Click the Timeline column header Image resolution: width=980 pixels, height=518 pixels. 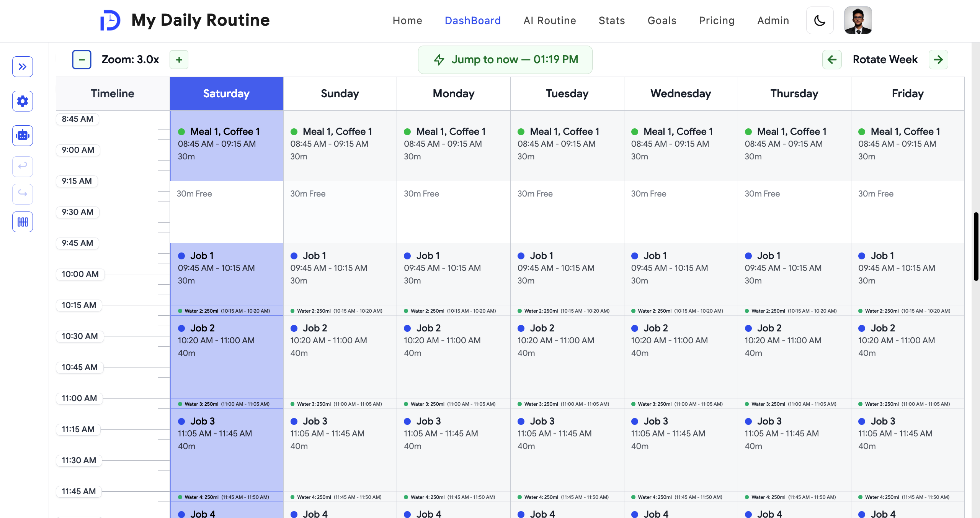(113, 93)
